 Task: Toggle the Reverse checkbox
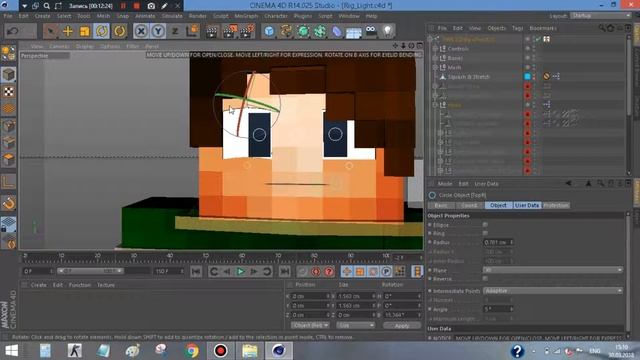click(x=485, y=279)
